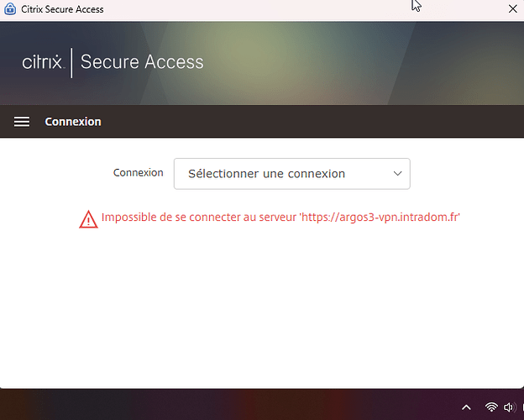
Task: Click the Connexion header title
Action: click(73, 122)
